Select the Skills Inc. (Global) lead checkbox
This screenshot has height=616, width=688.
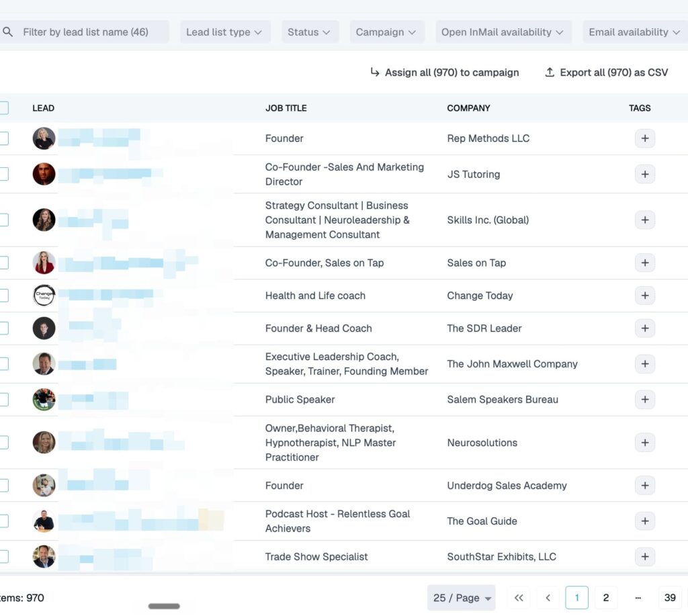(x=3, y=220)
